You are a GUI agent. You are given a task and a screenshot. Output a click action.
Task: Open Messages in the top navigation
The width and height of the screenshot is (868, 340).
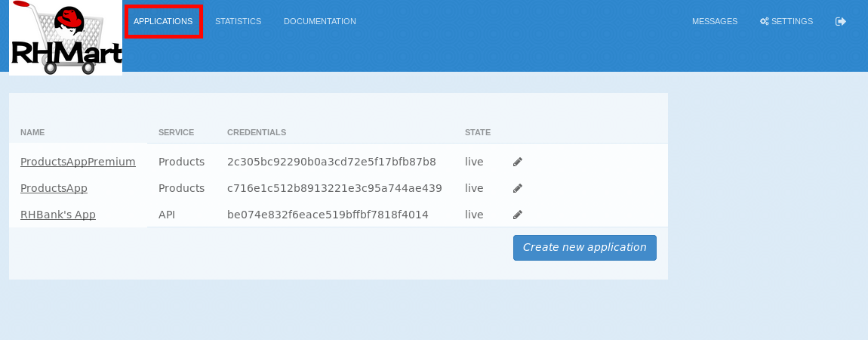pos(714,21)
